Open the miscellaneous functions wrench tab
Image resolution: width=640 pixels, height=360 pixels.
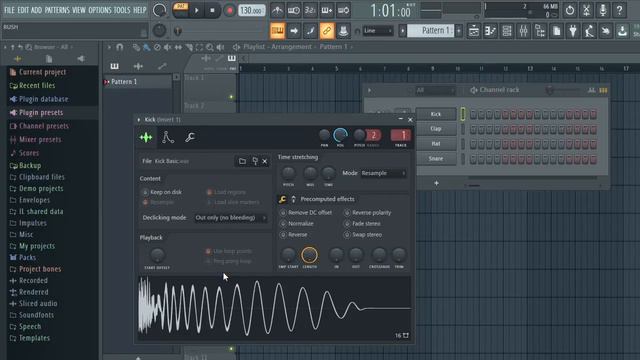tap(189, 138)
